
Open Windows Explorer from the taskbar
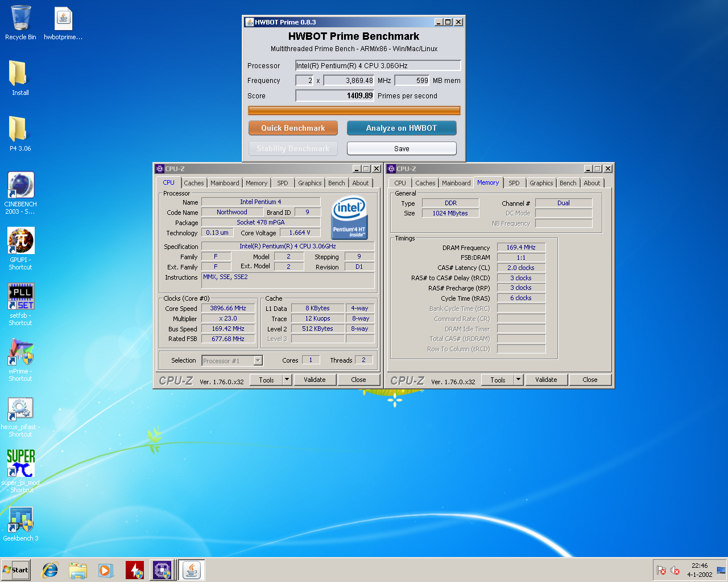pyautogui.click(x=78, y=570)
